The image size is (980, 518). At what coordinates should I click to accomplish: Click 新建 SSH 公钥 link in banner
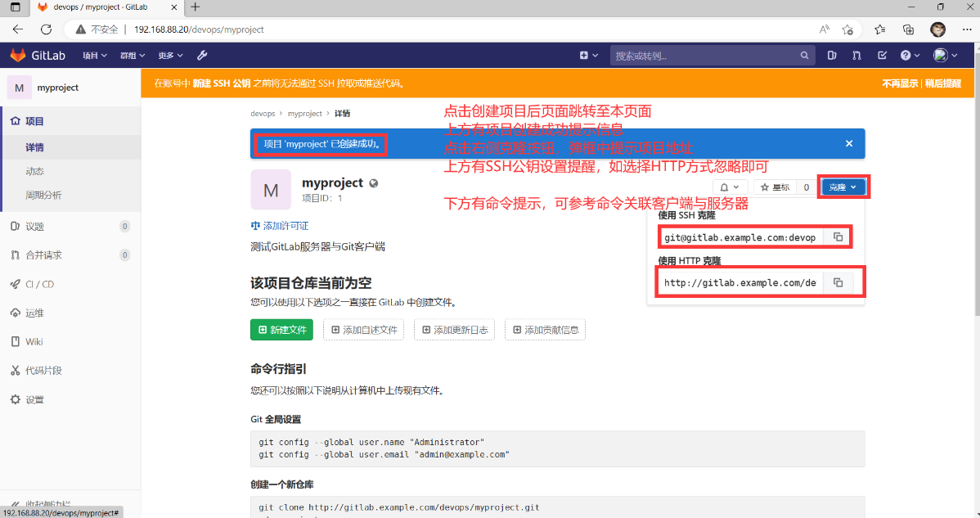[x=221, y=83]
